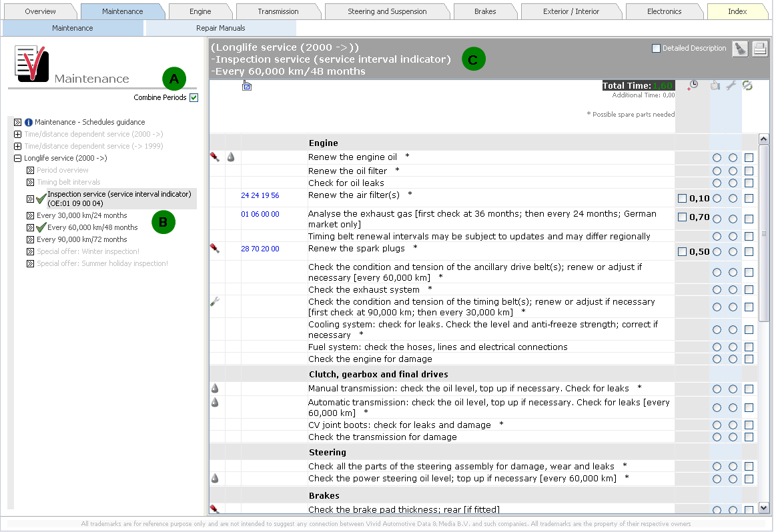Click the green checkmark beside Inspection service

[41, 199]
